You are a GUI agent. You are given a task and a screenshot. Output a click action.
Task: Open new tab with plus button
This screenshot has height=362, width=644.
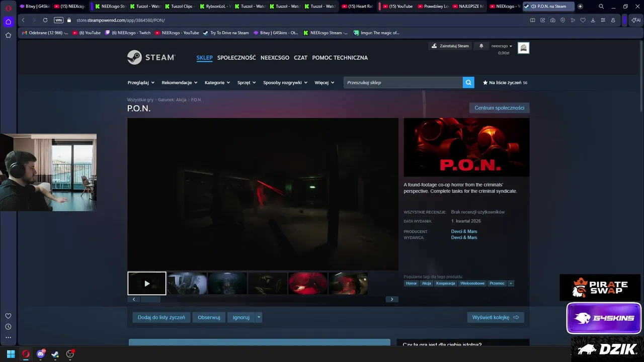580,6
